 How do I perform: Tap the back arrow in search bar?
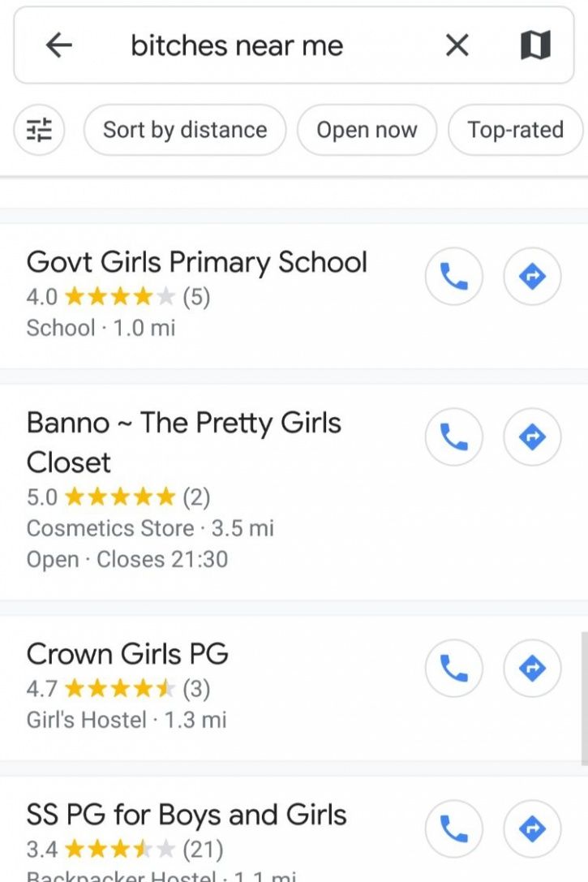[x=59, y=45]
